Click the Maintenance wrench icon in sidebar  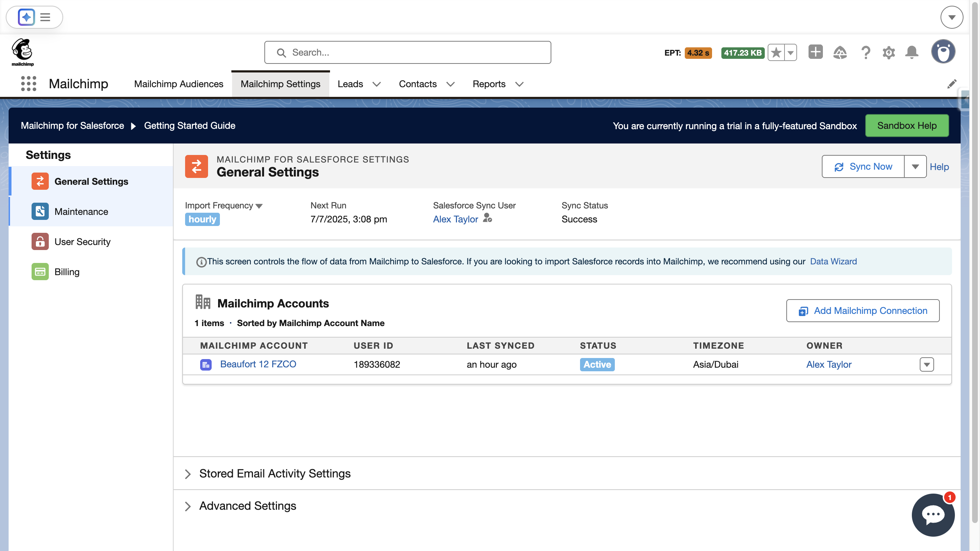(x=40, y=211)
